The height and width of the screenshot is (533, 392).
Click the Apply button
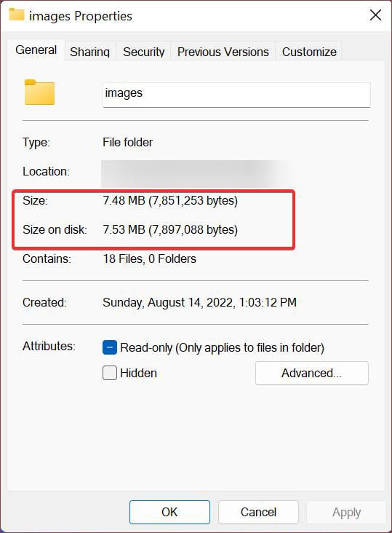pos(346,512)
